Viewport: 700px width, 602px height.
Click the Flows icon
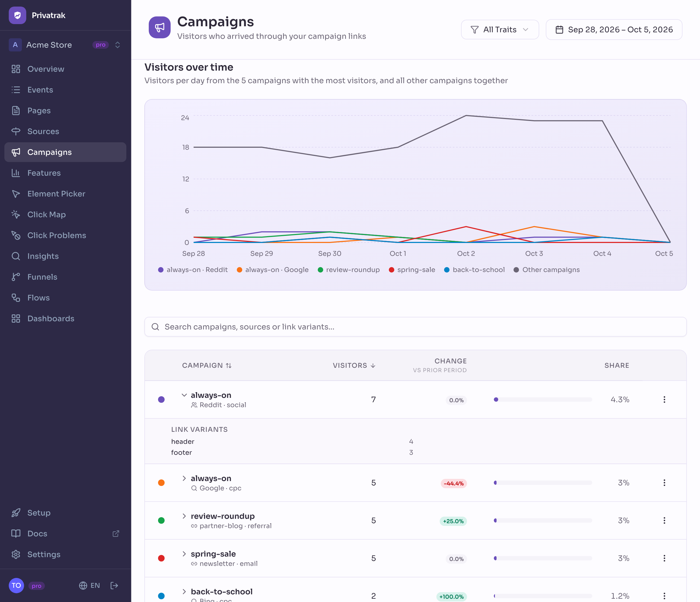[x=16, y=297]
